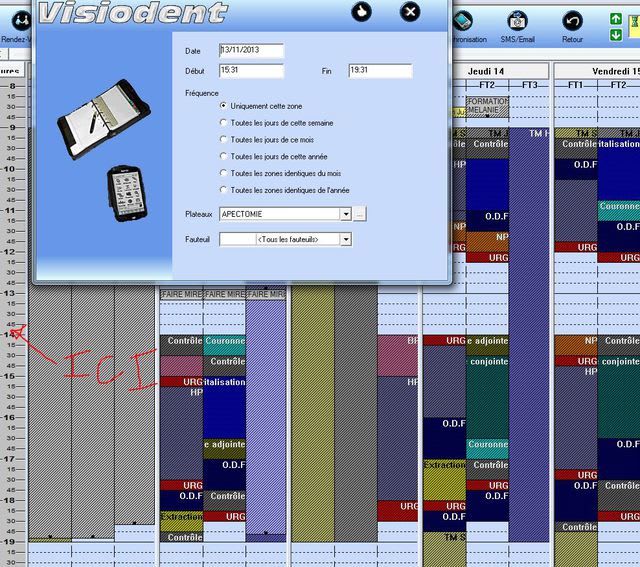Select 'Toutes les jours de cette semaine'

click(223, 122)
